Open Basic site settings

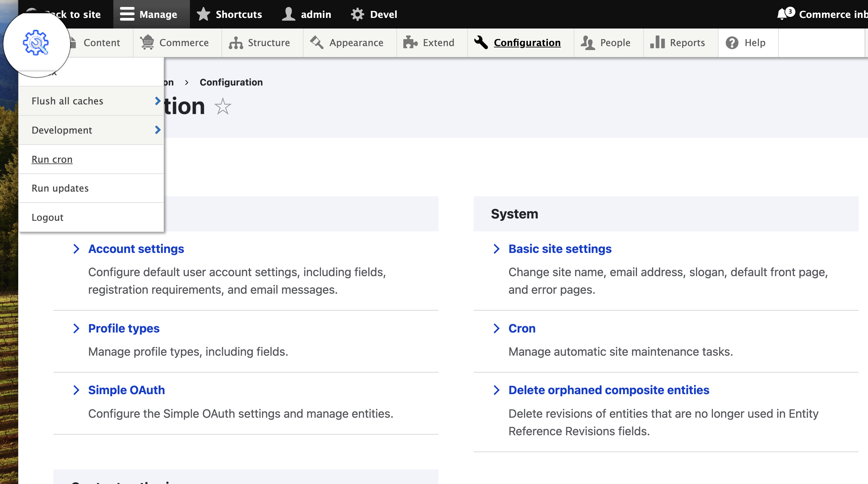coord(559,249)
